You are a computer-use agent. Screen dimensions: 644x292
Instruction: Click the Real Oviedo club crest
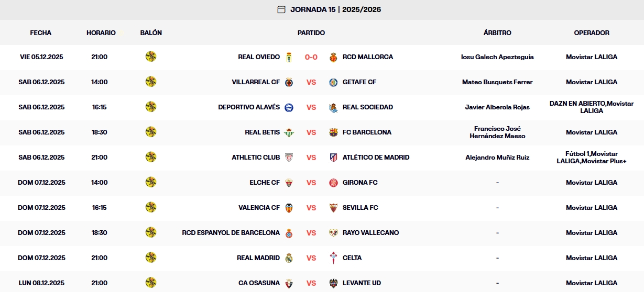[x=289, y=57]
